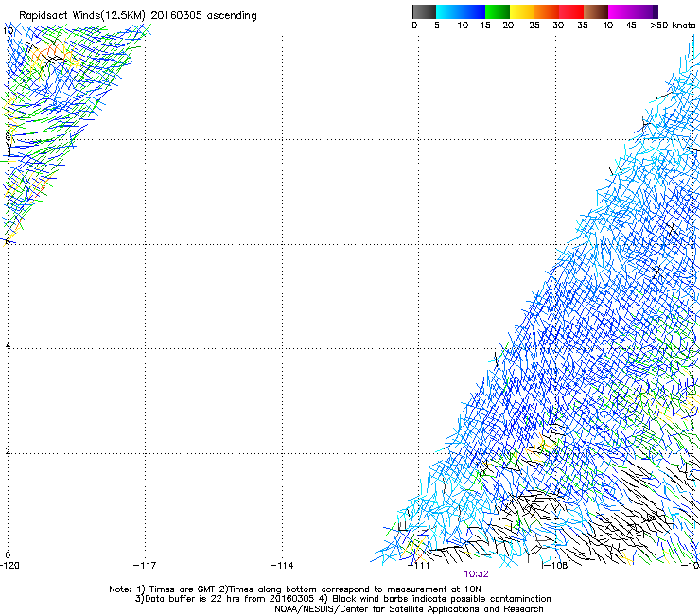Click the '0' latitude axis label
700x615 pixels.
point(8,555)
